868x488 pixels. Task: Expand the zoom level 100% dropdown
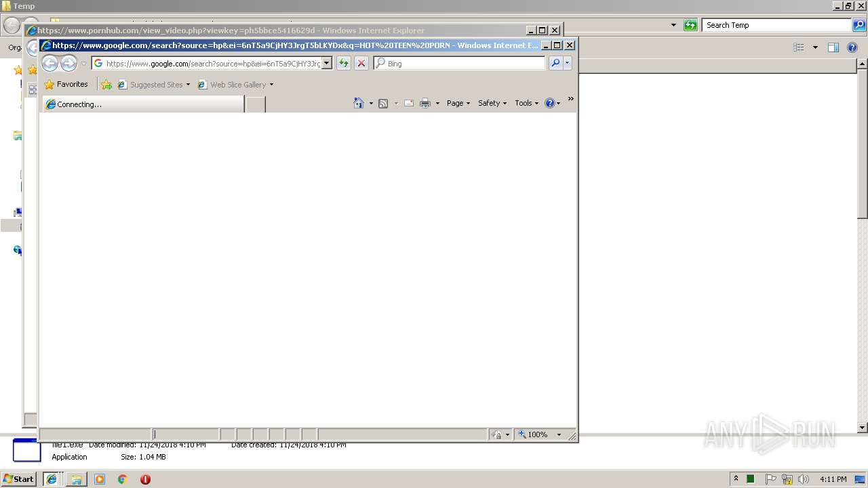pos(559,434)
